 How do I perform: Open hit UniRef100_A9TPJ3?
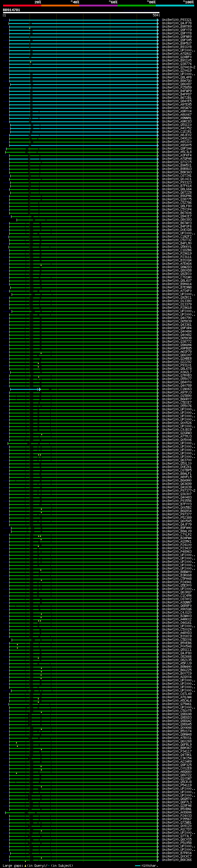[176, 392]
